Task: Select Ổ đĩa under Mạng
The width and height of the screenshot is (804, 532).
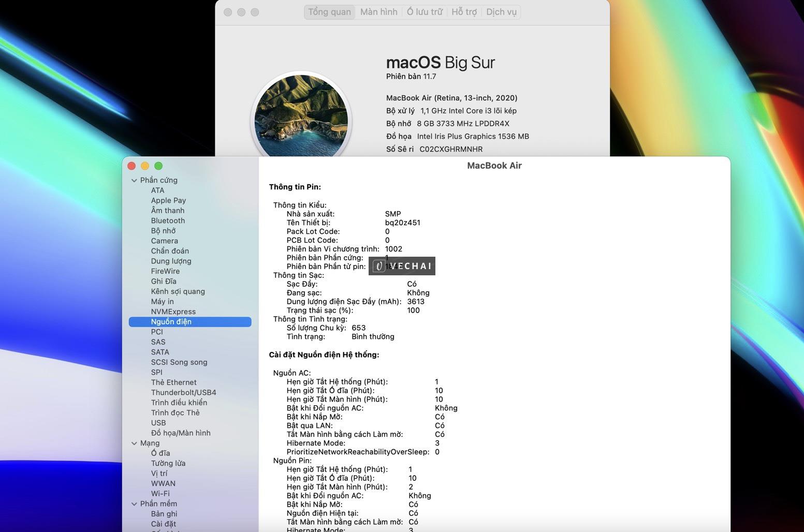Action: [x=160, y=453]
